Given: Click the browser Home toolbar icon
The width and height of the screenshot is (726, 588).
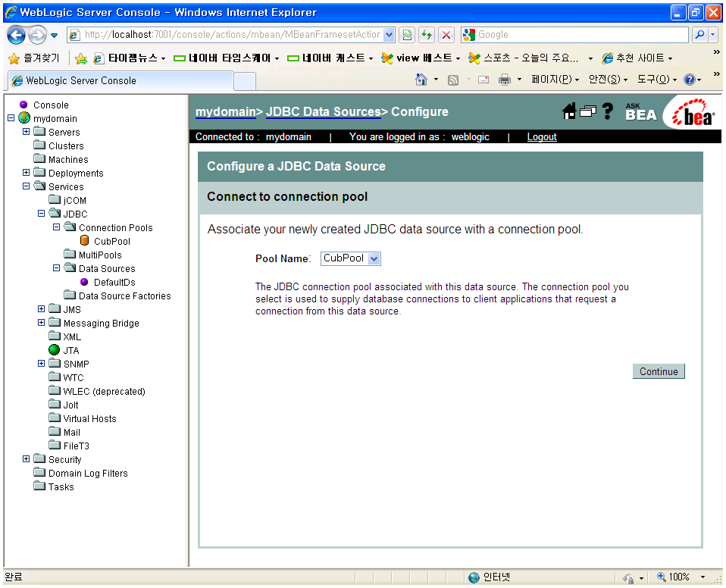Looking at the screenshot, I should point(421,80).
